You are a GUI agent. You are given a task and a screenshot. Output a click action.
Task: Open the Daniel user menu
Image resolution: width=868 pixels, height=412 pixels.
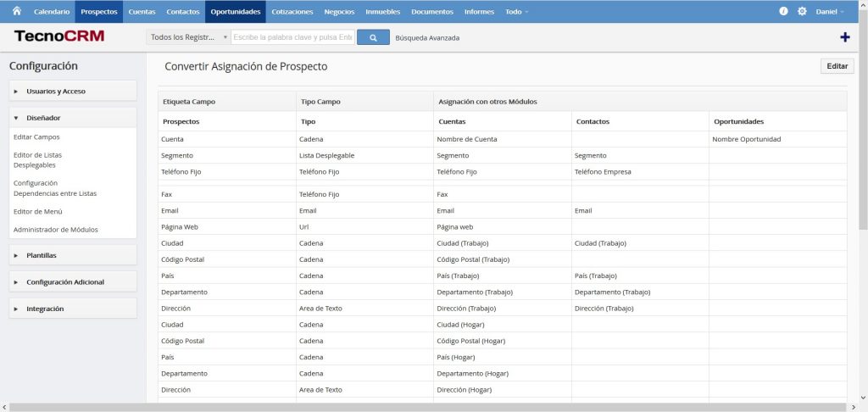pos(829,12)
